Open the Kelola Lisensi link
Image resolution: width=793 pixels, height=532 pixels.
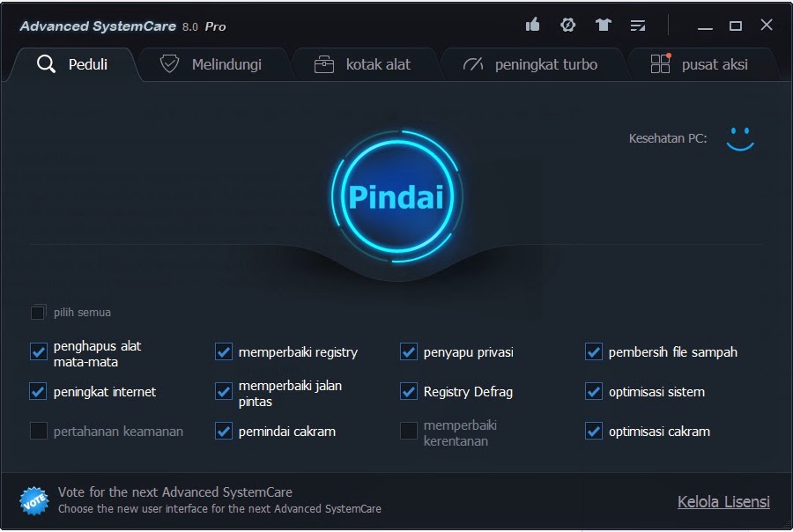tap(723, 502)
